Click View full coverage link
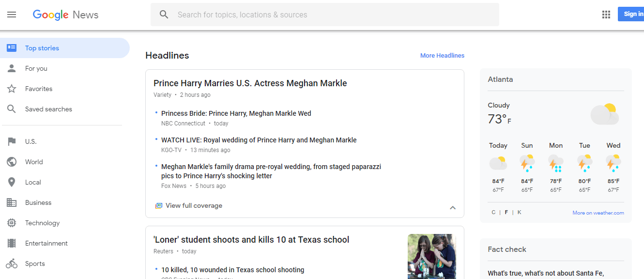 tap(194, 206)
